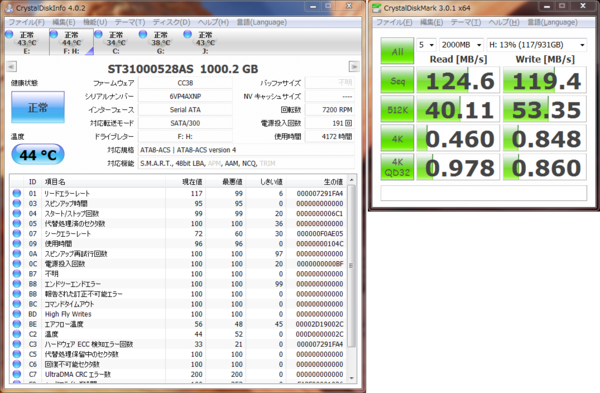
Task: Click serial number 6VP4AXNP
Action: 185,96
